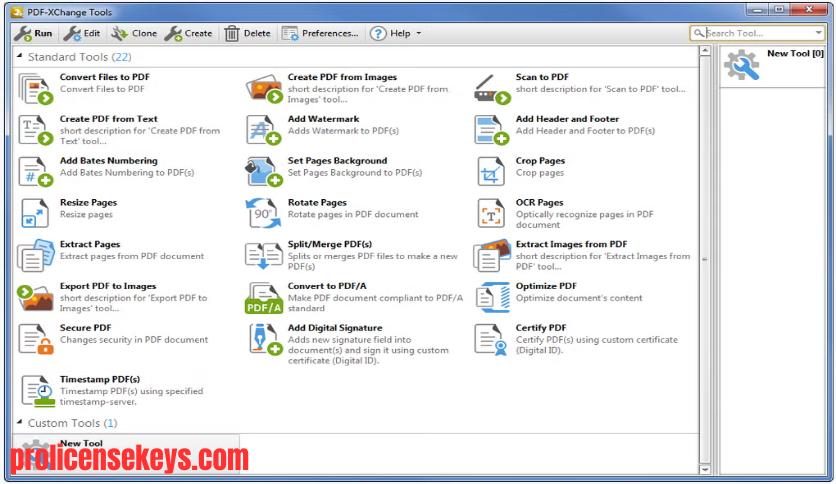Click 'Add Bates Numbering to PDF(s)' description
The width and height of the screenshot is (836, 484).
pyautogui.click(x=127, y=173)
